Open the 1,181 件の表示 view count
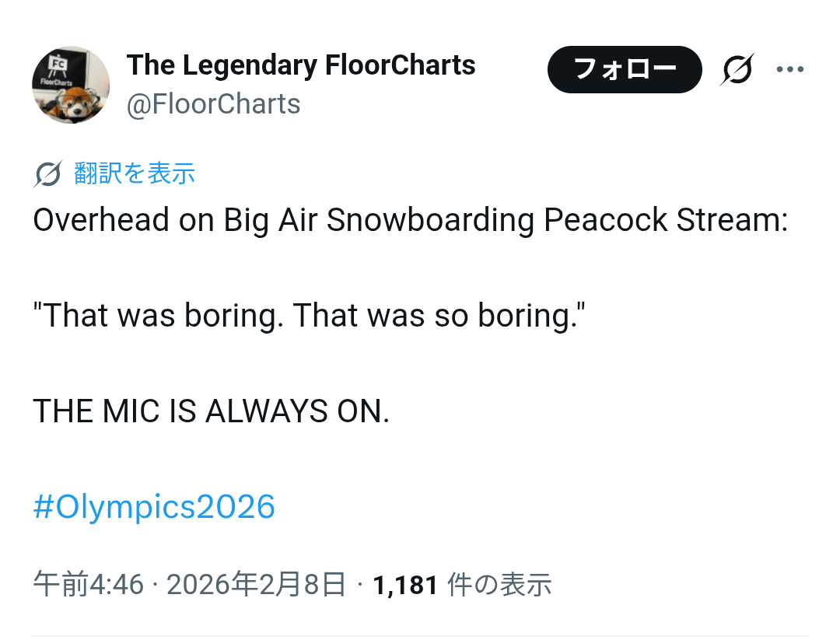 tap(462, 584)
